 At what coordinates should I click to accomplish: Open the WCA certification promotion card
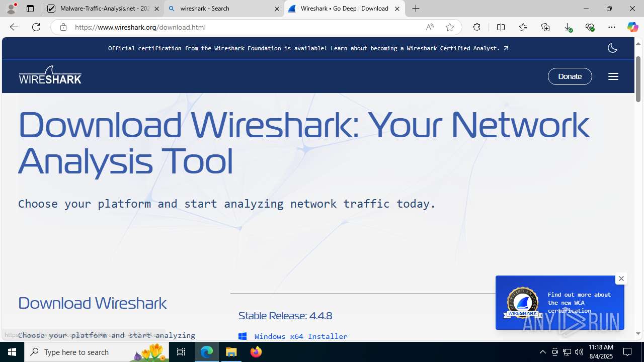click(x=559, y=303)
